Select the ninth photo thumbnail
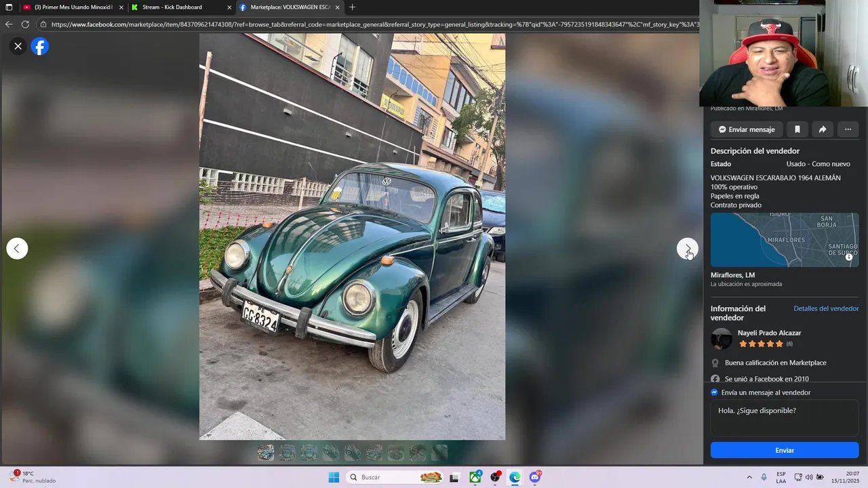 coord(439,452)
